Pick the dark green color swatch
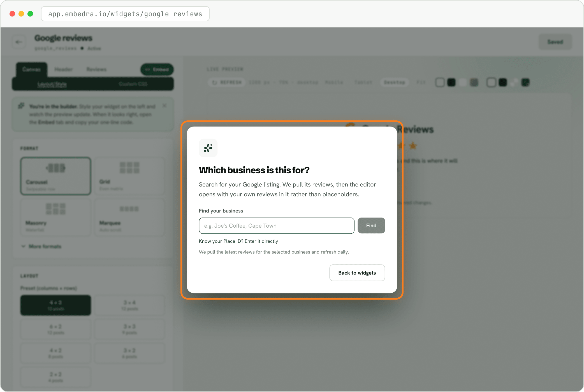The height and width of the screenshot is (392, 584). tap(525, 82)
